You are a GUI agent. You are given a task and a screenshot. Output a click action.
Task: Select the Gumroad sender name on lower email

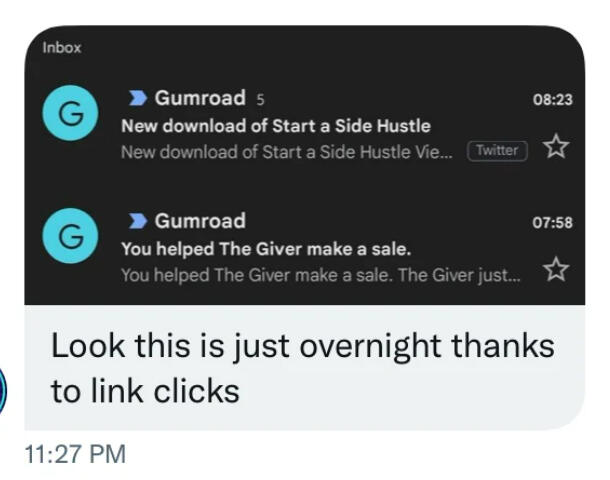200,221
